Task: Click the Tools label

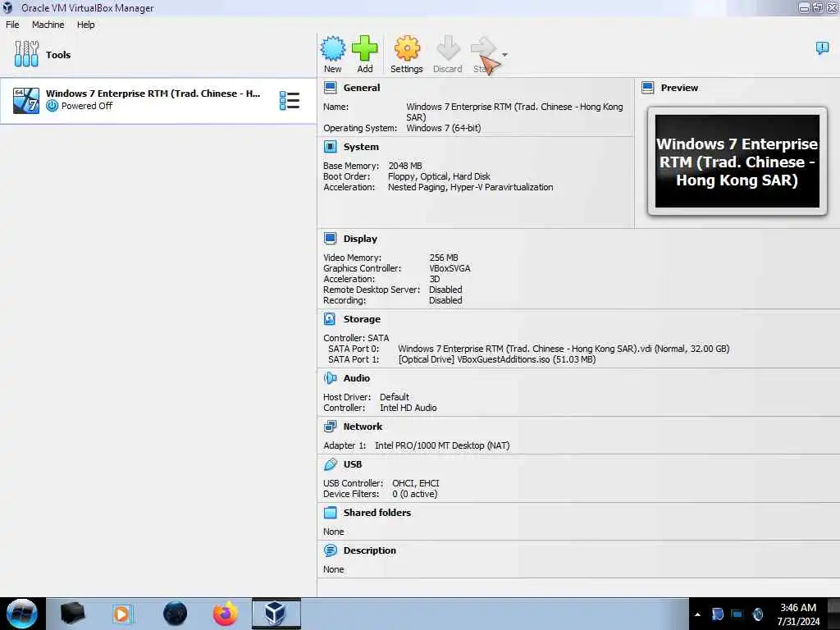Action: pyautogui.click(x=58, y=55)
